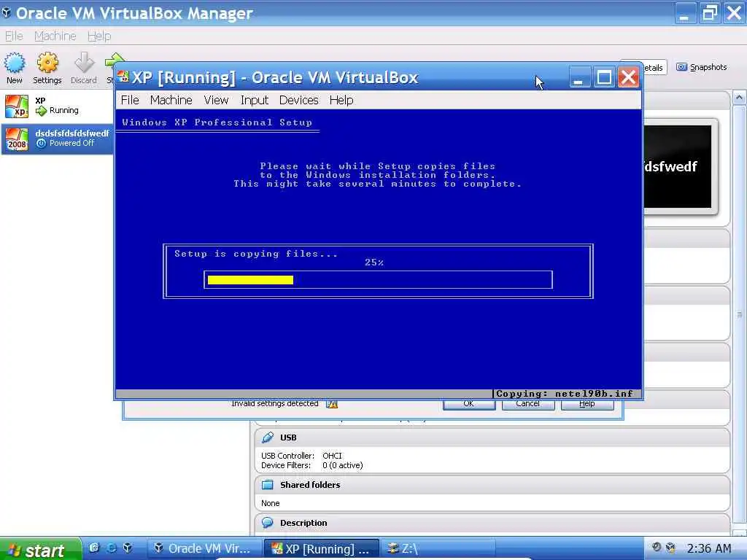Image resolution: width=747 pixels, height=560 pixels.
Task: Click the Discard toolbar arrow icon
Action: [84, 63]
